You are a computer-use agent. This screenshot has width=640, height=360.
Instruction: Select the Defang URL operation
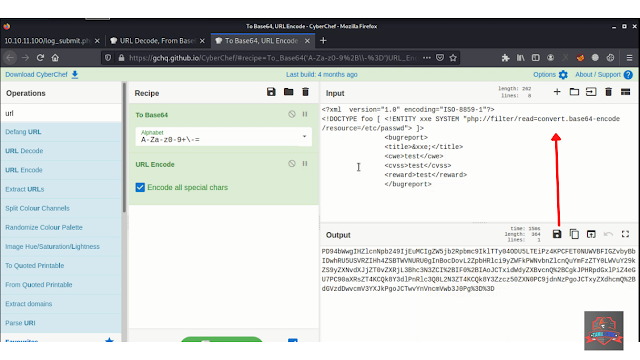(x=61, y=132)
